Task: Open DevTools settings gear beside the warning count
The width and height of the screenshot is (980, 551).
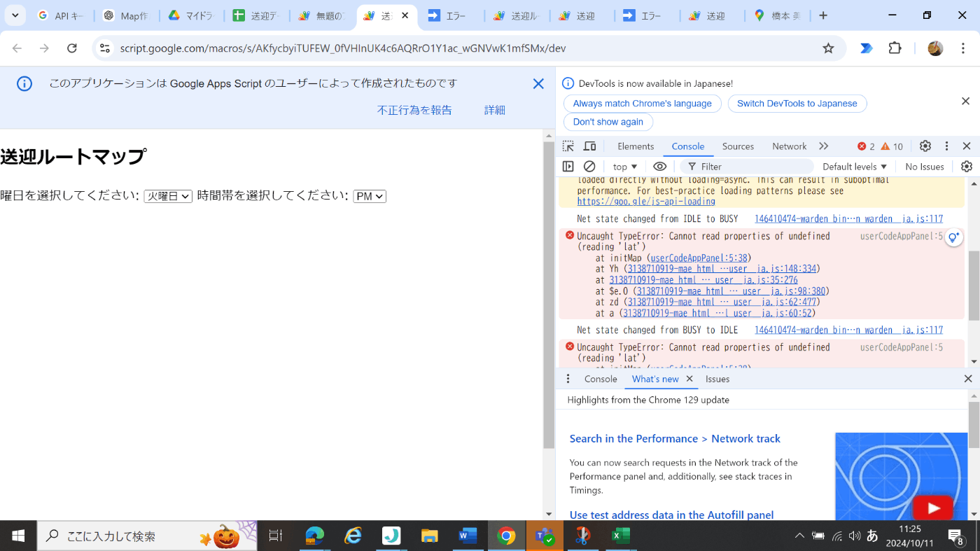Action: (x=925, y=146)
